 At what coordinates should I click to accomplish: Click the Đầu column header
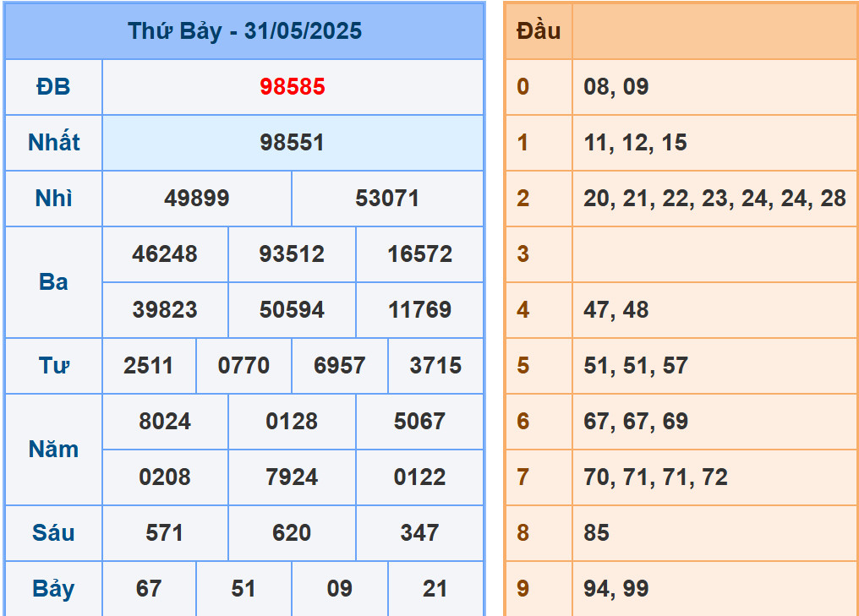539,31
